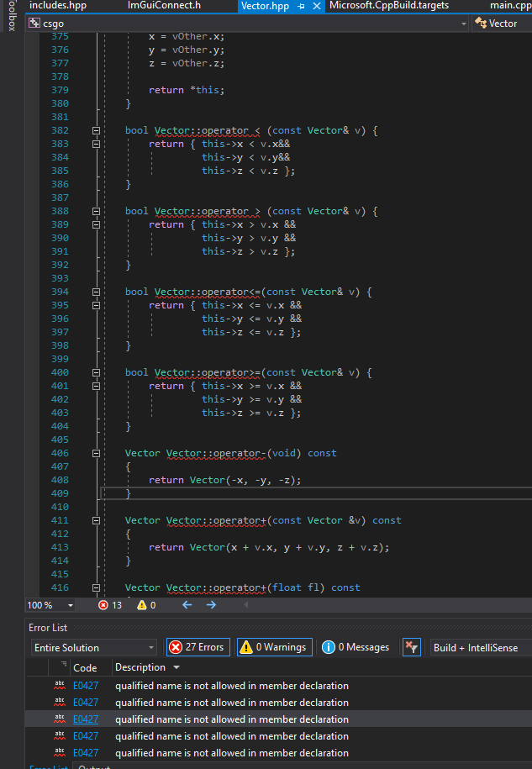
Task: Navigate forward with the right arrow
Action: coord(211,604)
